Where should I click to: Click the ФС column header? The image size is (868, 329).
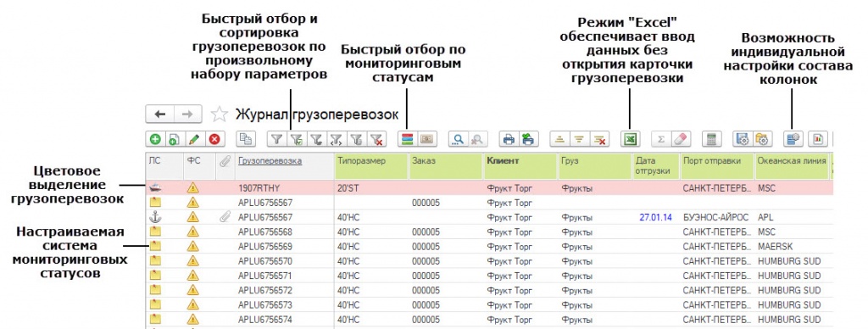point(199,165)
